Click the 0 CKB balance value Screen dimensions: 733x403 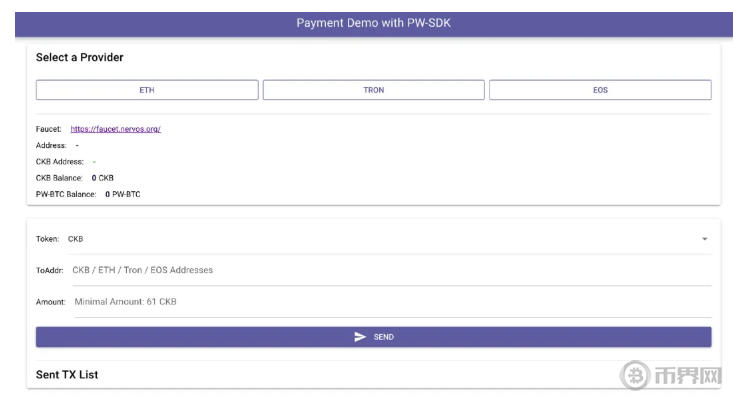pyautogui.click(x=103, y=177)
